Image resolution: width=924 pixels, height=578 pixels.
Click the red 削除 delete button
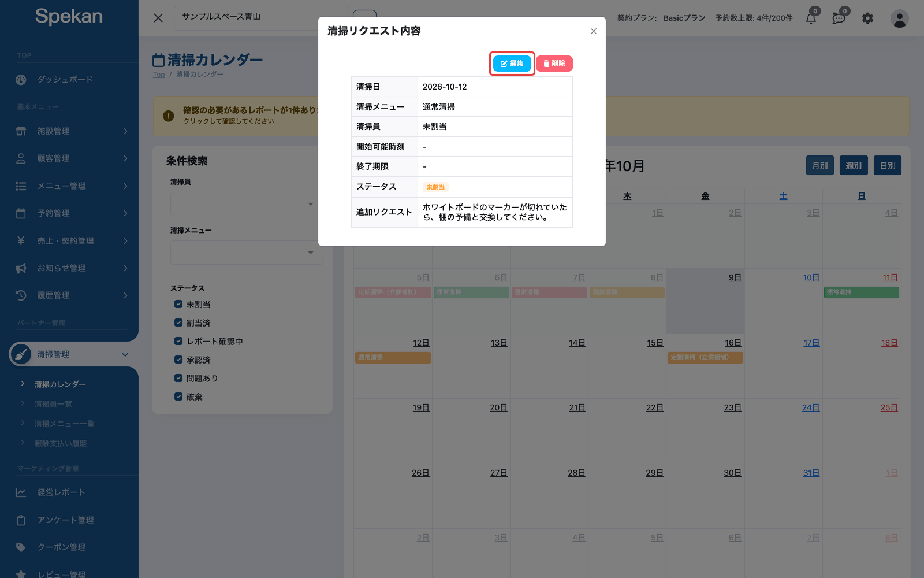point(554,64)
